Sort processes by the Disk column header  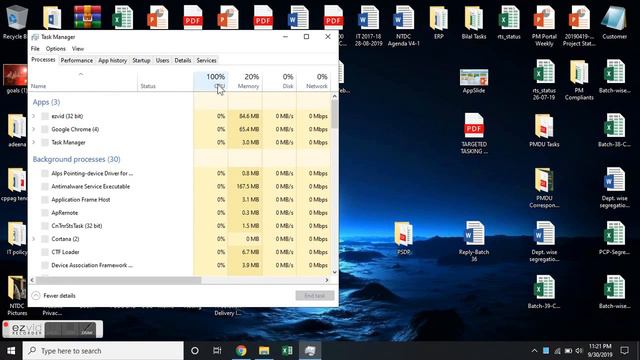tap(279, 81)
